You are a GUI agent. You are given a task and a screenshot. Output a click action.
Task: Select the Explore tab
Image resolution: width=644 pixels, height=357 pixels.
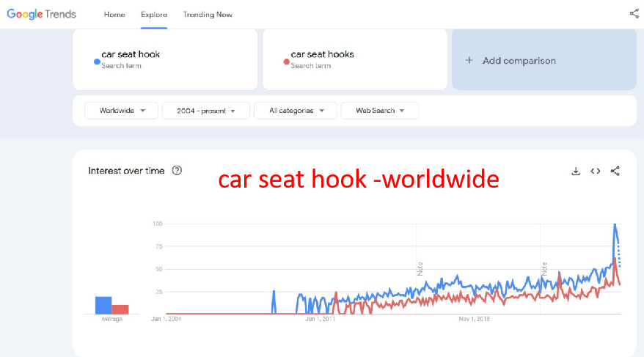(154, 14)
